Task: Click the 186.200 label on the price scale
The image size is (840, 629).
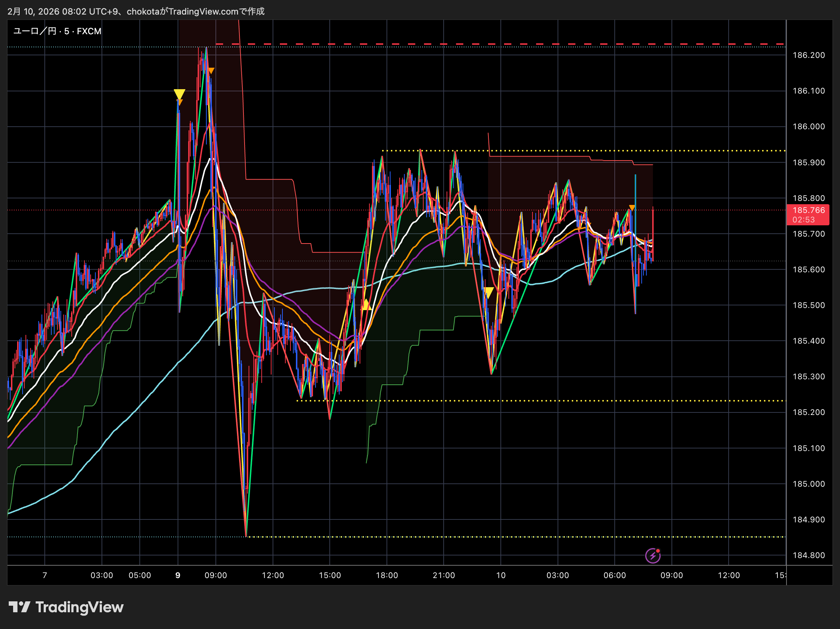Action: [808, 55]
